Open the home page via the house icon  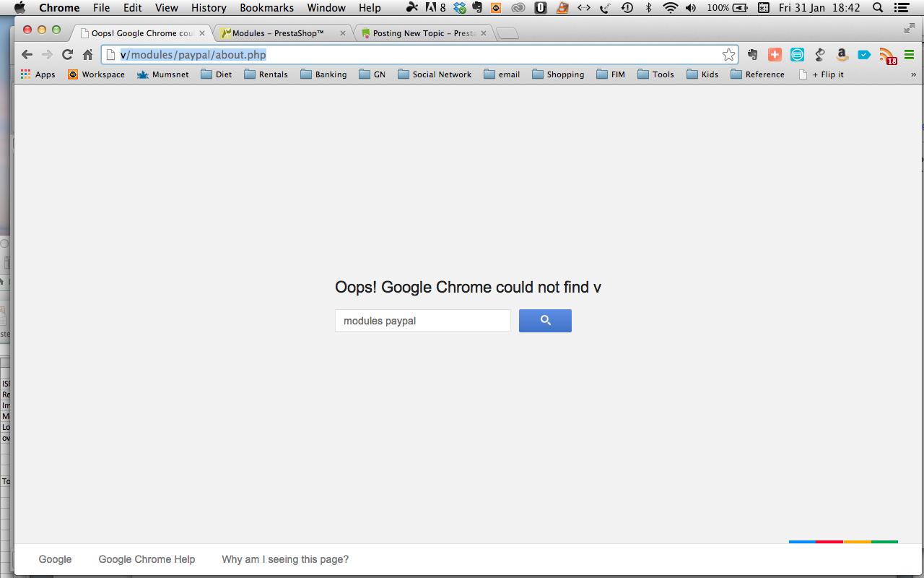click(x=87, y=55)
